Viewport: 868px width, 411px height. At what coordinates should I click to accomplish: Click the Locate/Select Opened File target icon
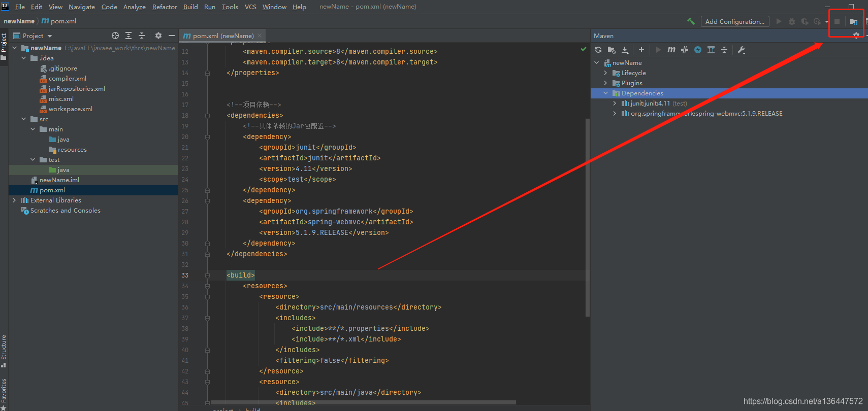[x=115, y=36]
